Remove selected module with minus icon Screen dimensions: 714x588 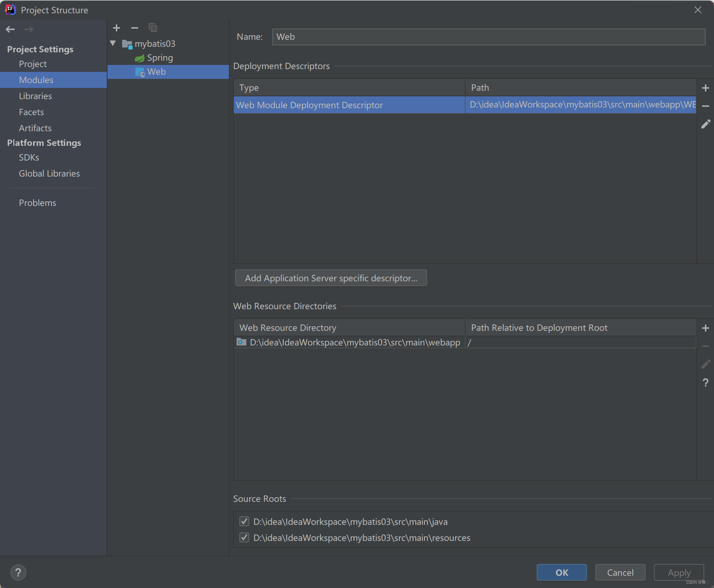[135, 28]
